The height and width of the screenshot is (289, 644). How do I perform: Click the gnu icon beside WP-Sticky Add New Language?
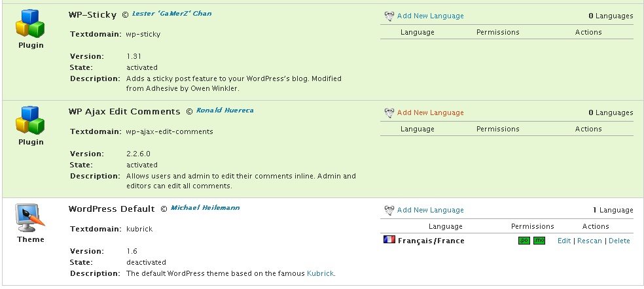pyautogui.click(x=389, y=16)
